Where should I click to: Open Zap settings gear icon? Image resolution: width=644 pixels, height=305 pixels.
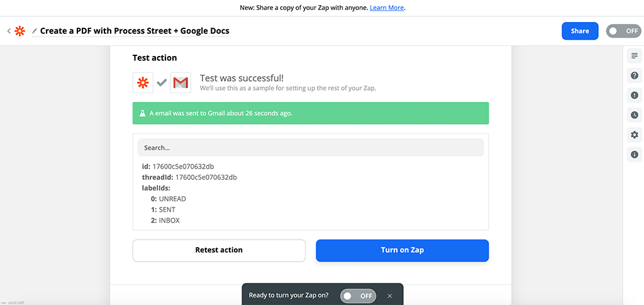(x=634, y=135)
